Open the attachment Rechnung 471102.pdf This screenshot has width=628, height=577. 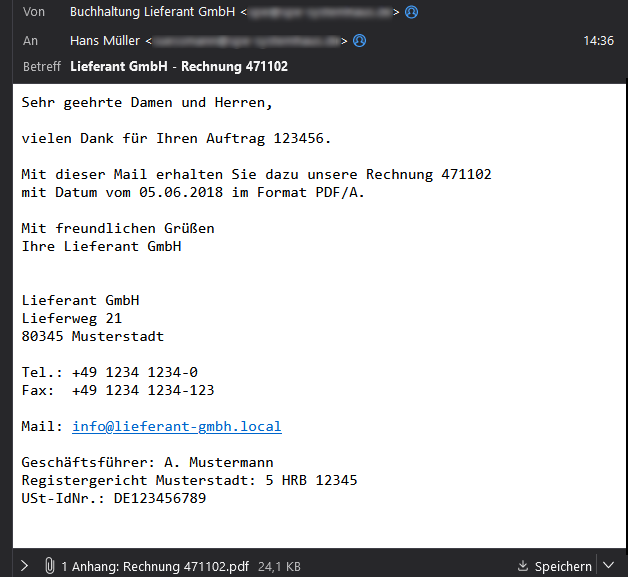tap(155, 566)
